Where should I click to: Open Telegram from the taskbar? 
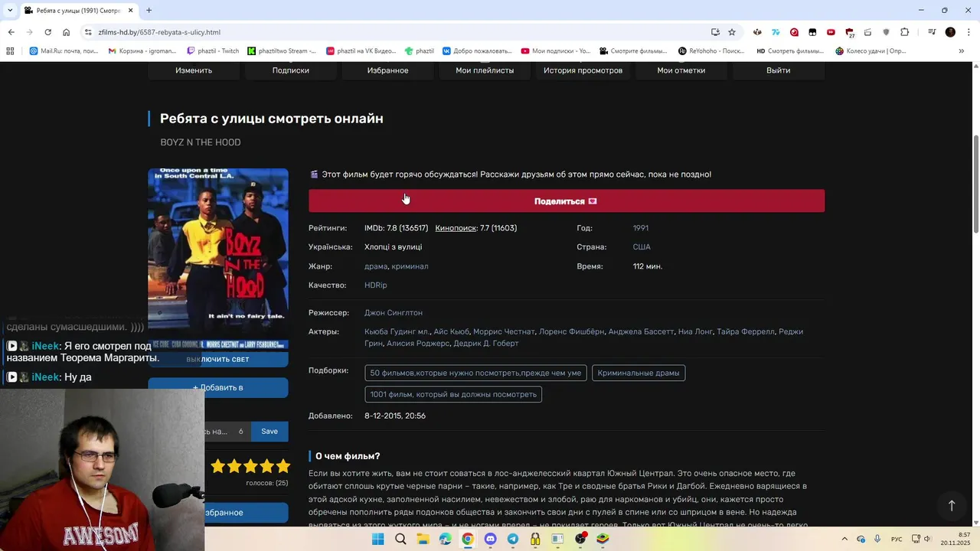pyautogui.click(x=512, y=539)
